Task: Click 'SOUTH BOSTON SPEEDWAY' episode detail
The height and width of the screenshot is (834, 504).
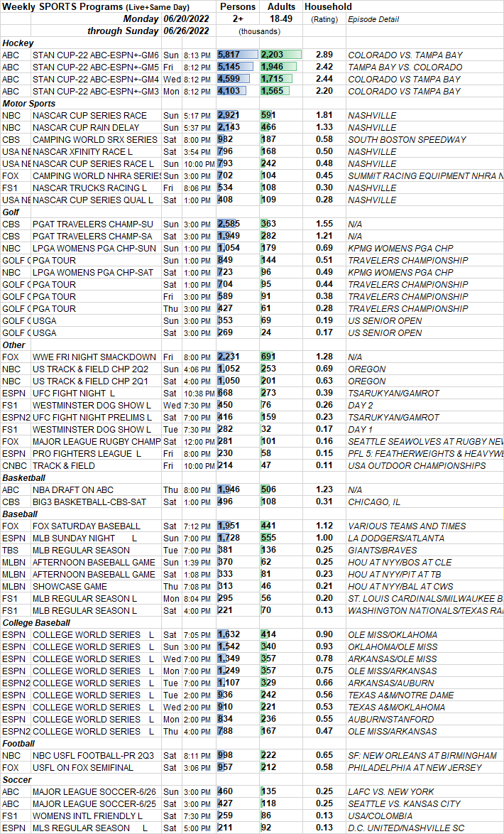Action: [x=407, y=140]
